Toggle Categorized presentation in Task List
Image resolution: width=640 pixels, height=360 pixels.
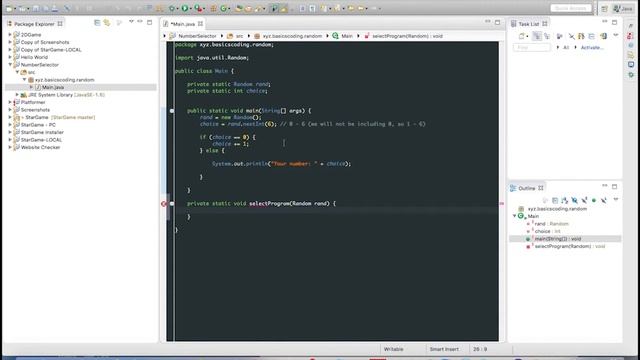click(x=537, y=36)
